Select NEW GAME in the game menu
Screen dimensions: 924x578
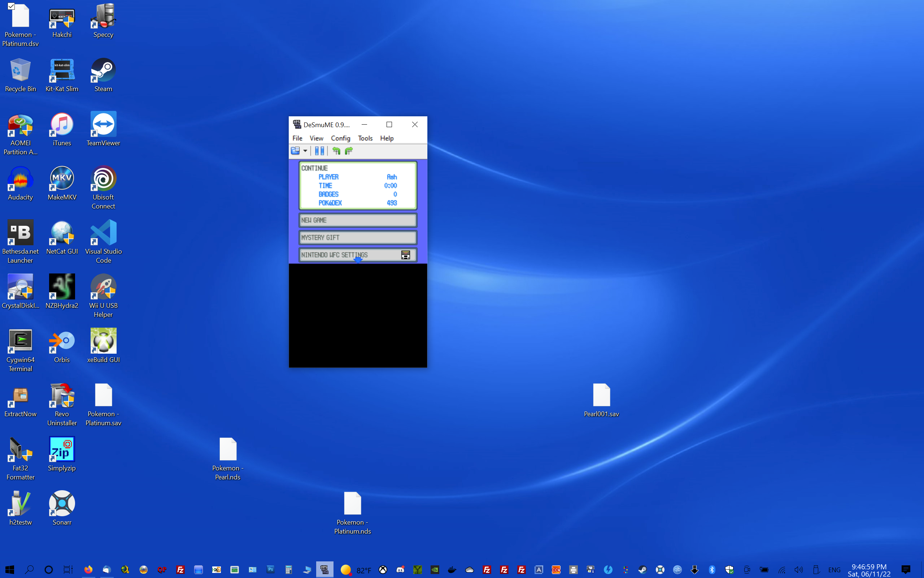point(358,220)
